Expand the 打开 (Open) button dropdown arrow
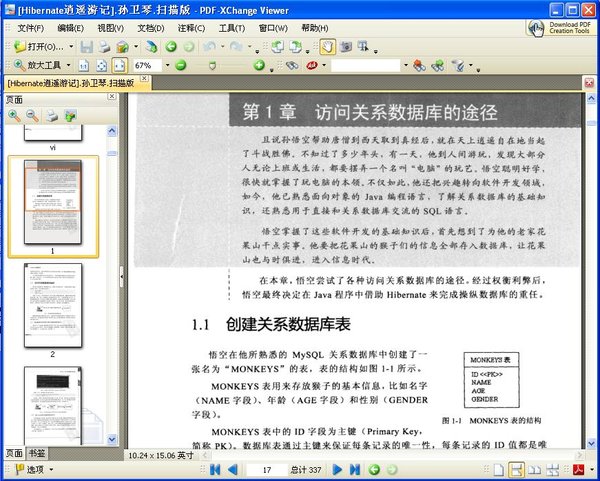The height and width of the screenshot is (481, 600). [70, 47]
